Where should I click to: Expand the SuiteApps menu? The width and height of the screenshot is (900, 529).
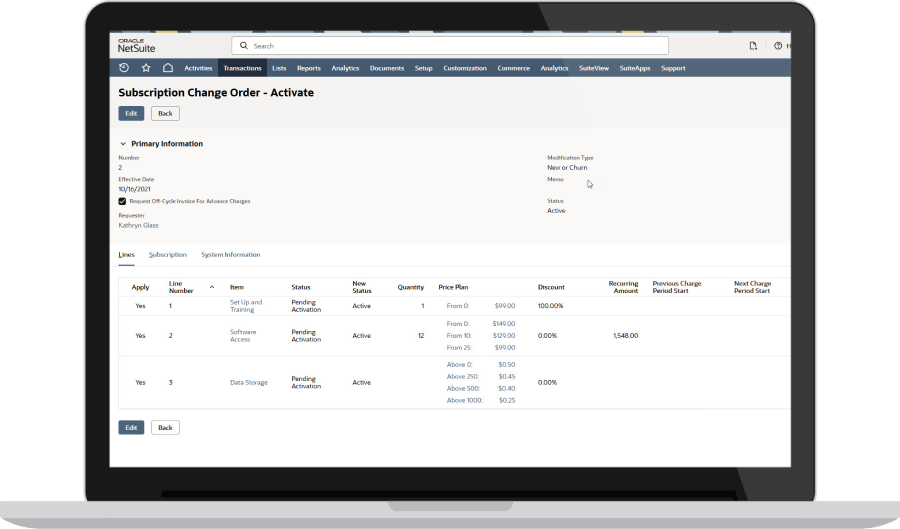(x=635, y=68)
